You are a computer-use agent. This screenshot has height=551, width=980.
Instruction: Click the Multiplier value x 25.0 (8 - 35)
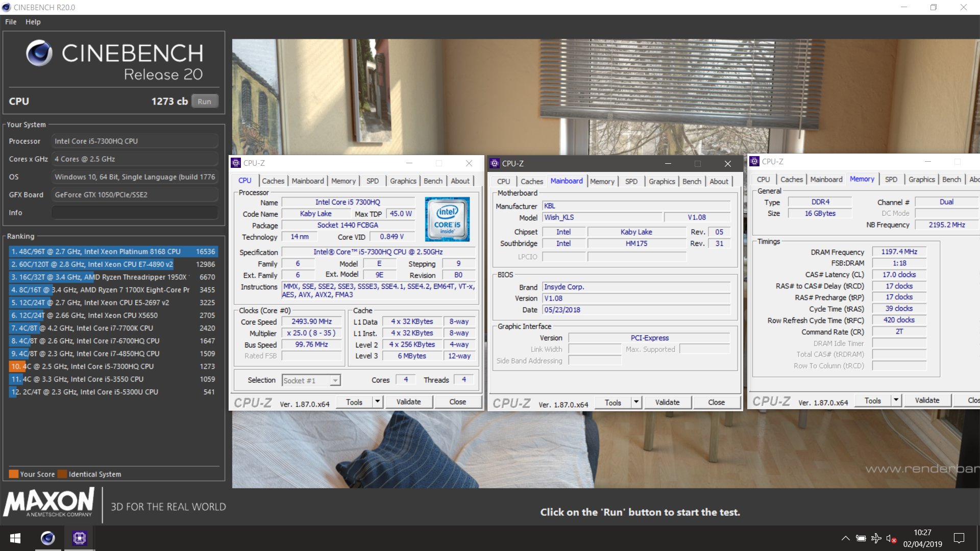point(312,333)
